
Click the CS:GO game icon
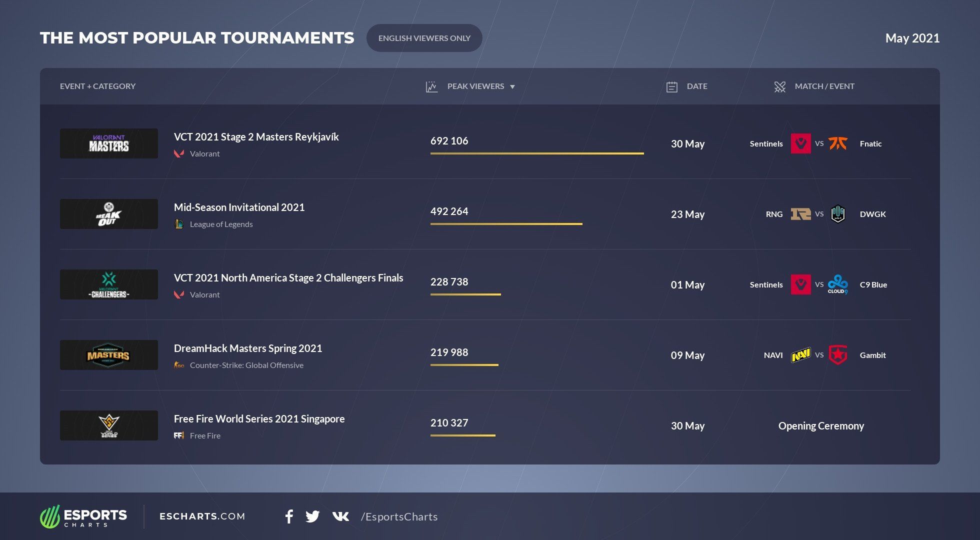click(x=179, y=365)
